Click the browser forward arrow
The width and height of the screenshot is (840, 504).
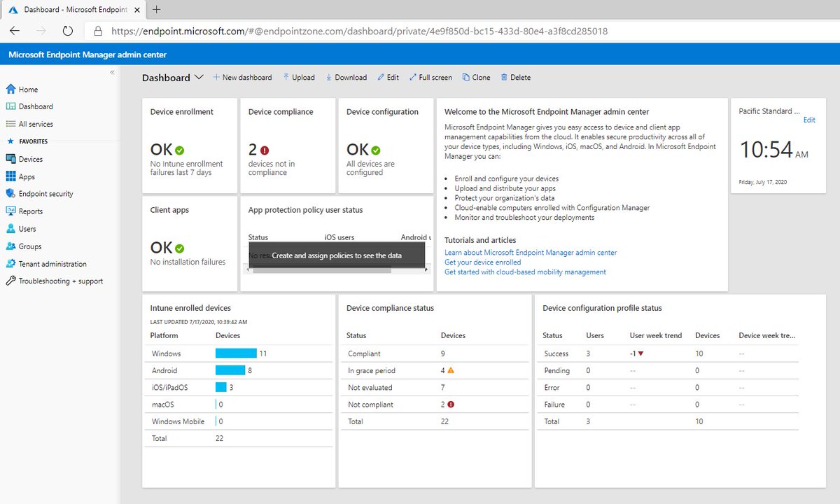(x=41, y=31)
